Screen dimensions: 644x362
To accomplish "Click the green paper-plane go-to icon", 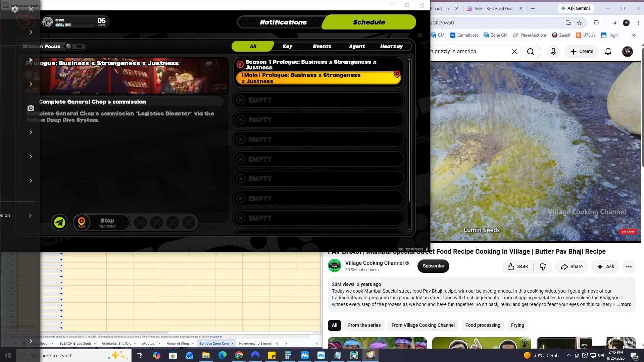I will pyautogui.click(x=60, y=223).
